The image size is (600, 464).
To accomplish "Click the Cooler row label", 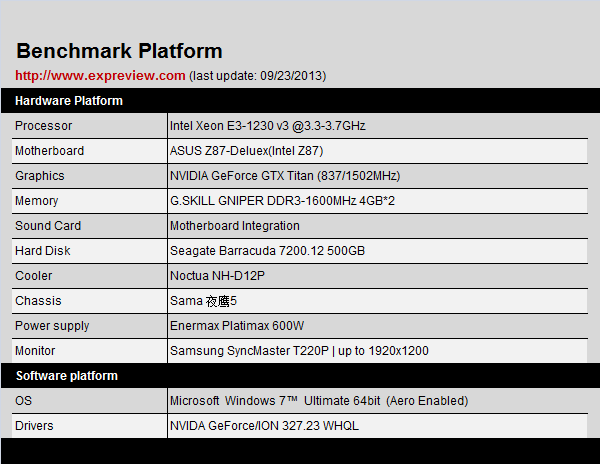I will (34, 276).
